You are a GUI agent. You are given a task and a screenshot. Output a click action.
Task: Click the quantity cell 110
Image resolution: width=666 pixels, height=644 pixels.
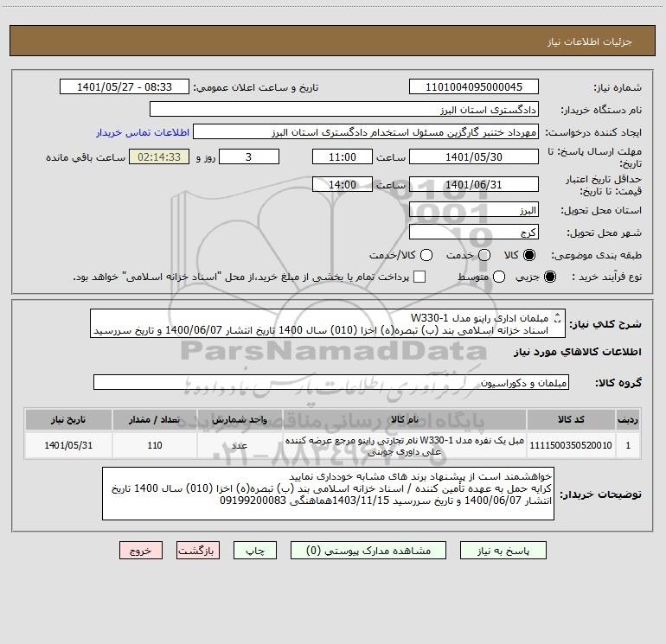[x=155, y=445]
